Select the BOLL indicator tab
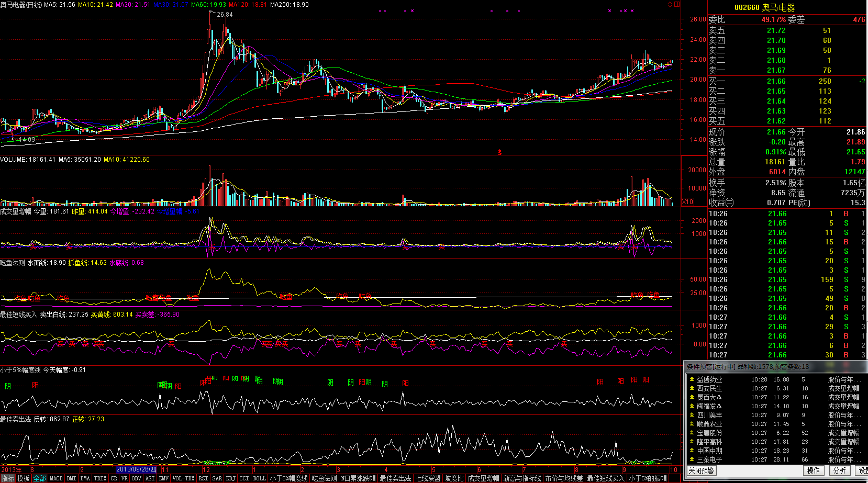868x483 pixels. [x=260, y=478]
